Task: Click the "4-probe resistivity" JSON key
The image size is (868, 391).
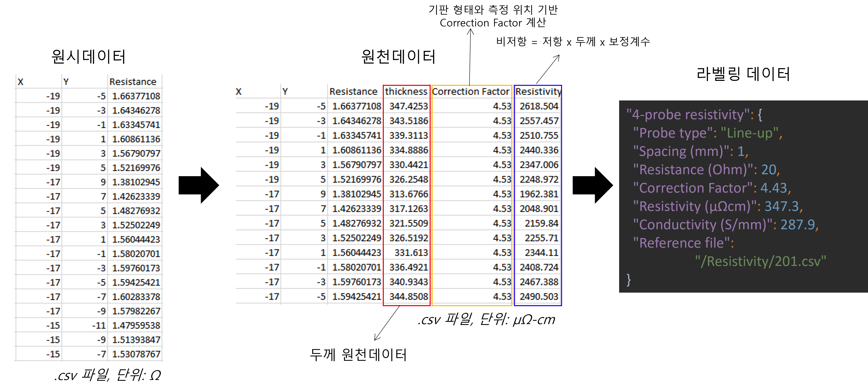Action: 688,115
